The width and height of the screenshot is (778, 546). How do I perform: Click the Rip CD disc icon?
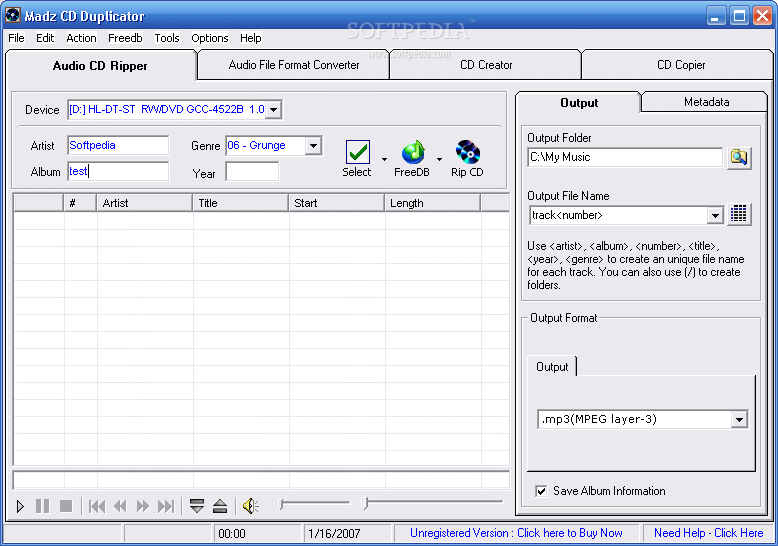pyautogui.click(x=467, y=152)
